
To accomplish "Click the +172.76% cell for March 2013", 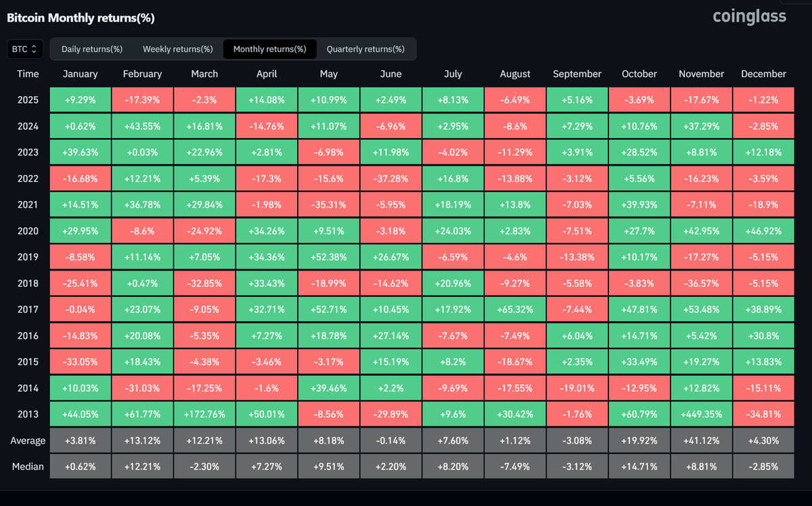I will 204,414.
